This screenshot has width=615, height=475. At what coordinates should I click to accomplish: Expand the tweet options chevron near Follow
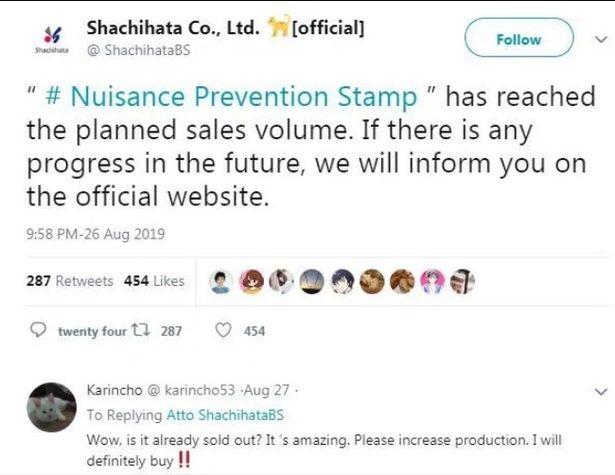pyautogui.click(x=601, y=39)
